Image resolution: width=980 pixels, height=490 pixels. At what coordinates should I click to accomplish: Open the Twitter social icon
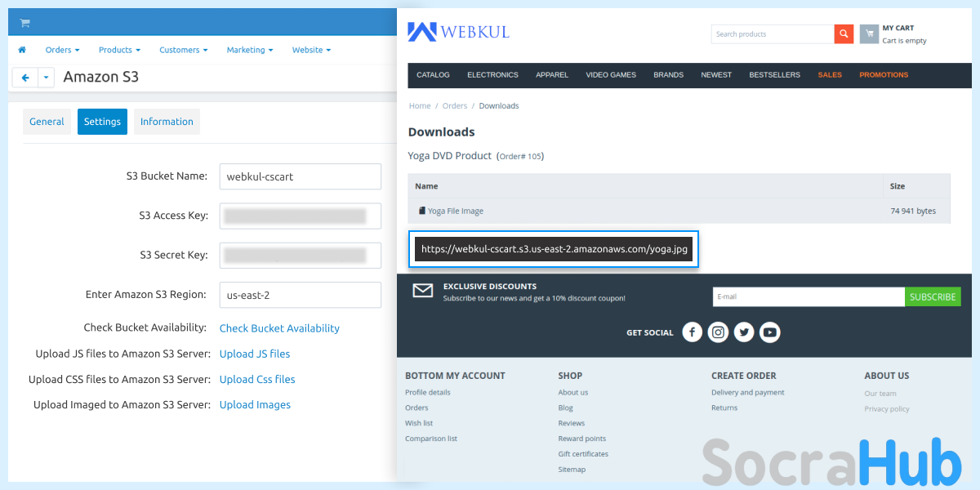[744, 332]
